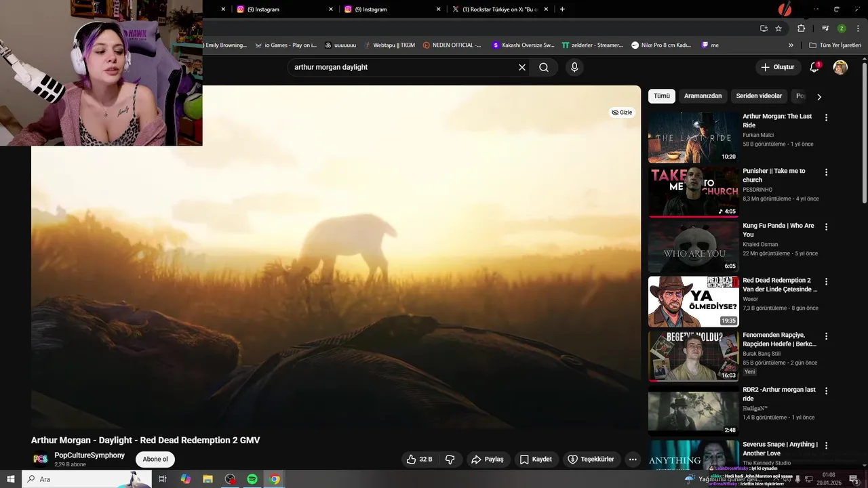This screenshot has height=488, width=868.
Task: Click the YouTube search magnifier button
Action: (x=544, y=67)
